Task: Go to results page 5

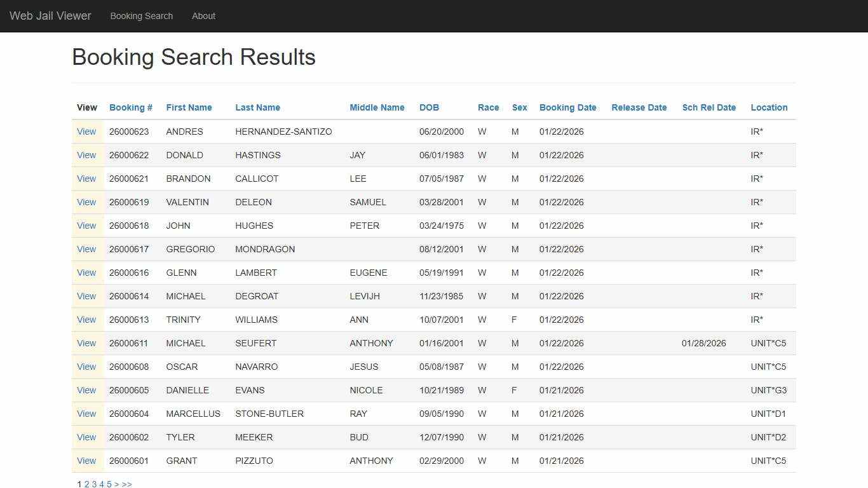Action: (x=109, y=484)
